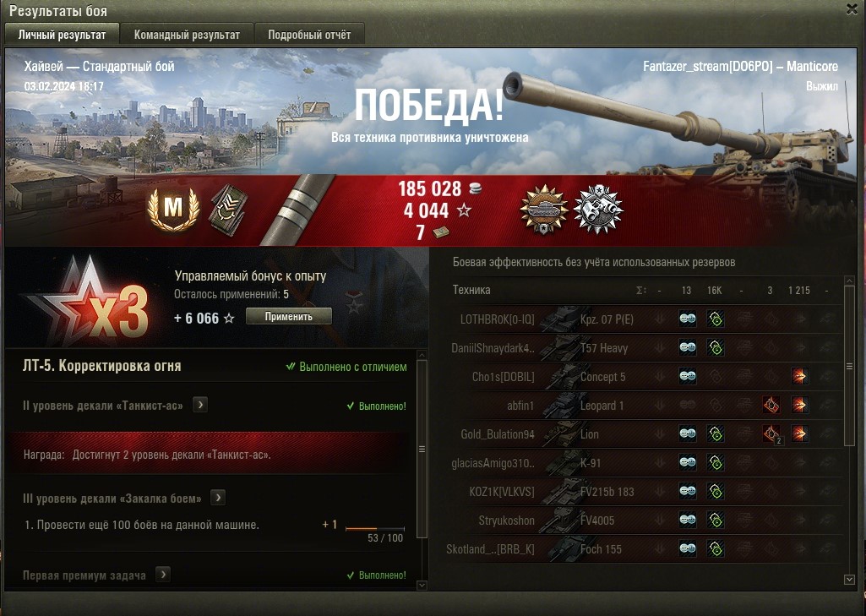
Task: Click the Применить bonus button
Action: point(289,317)
